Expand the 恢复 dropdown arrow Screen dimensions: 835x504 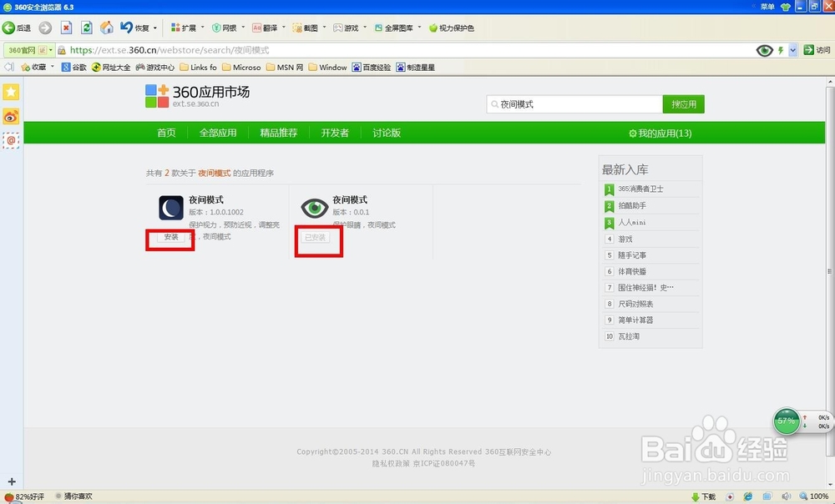click(155, 28)
